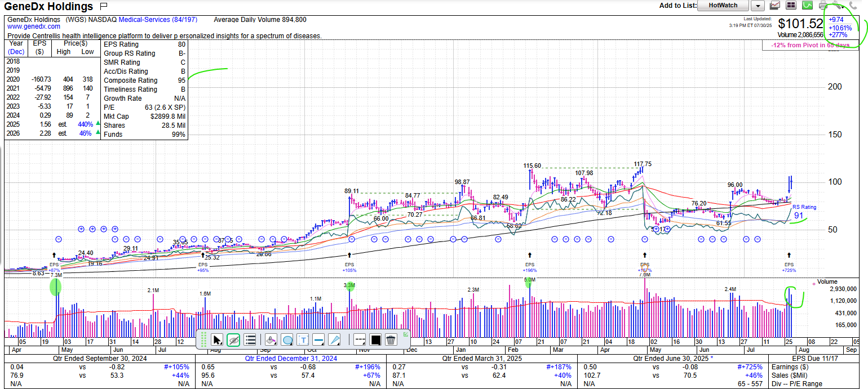The height and width of the screenshot is (389, 868).
Task: Collapse drawing toolbar with green arrow icon
Action: [x=405, y=334]
